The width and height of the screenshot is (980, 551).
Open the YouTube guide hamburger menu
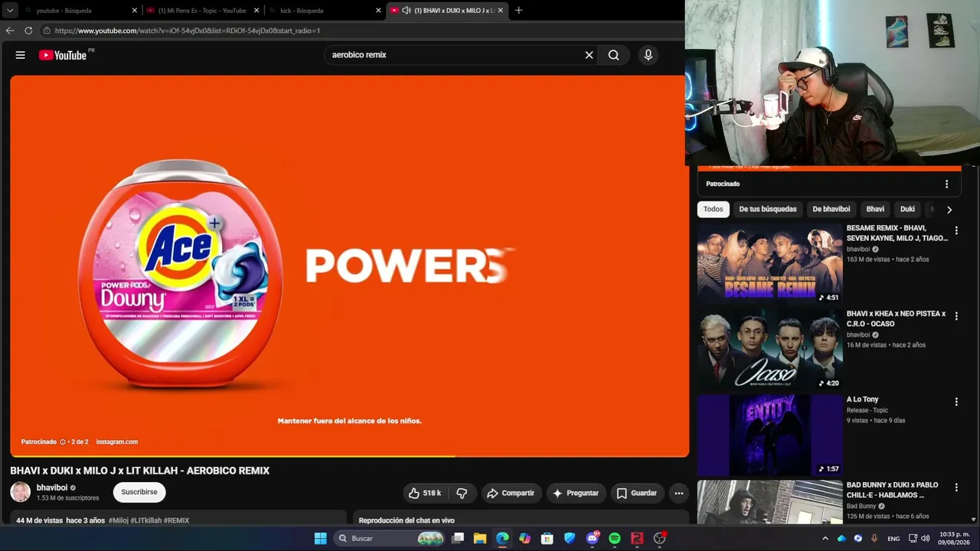(21, 55)
